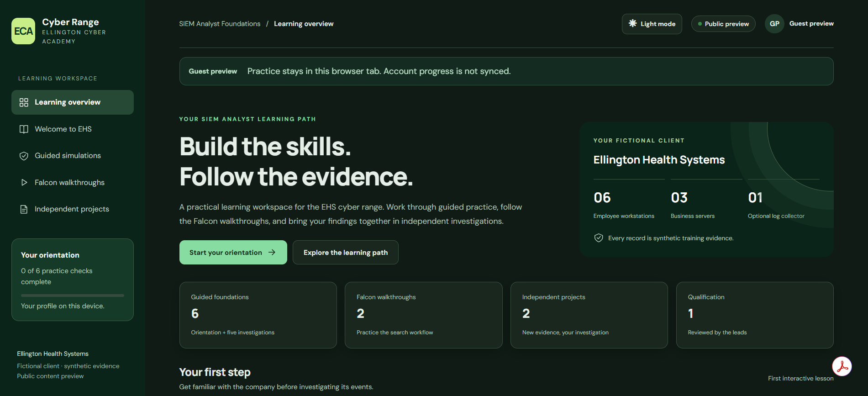This screenshot has height=396, width=868.
Task: Go to Guided simulations
Action: pos(73,156)
